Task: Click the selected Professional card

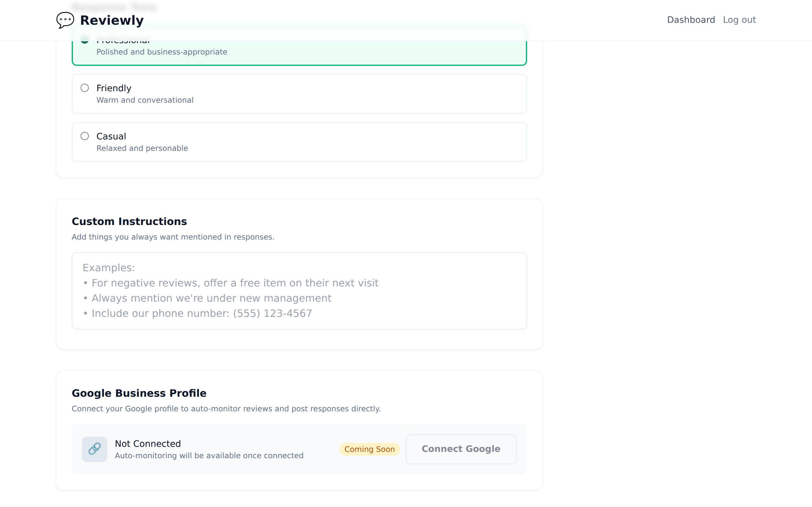Action: 298,47
